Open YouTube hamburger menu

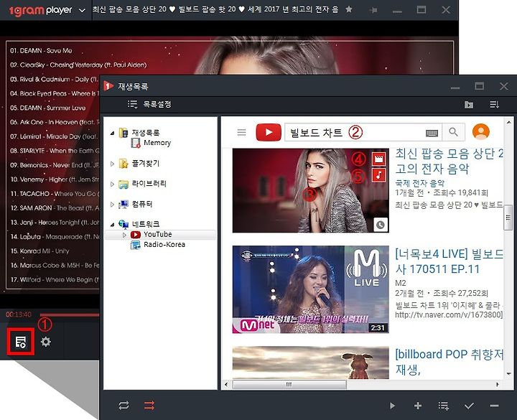[242, 132]
